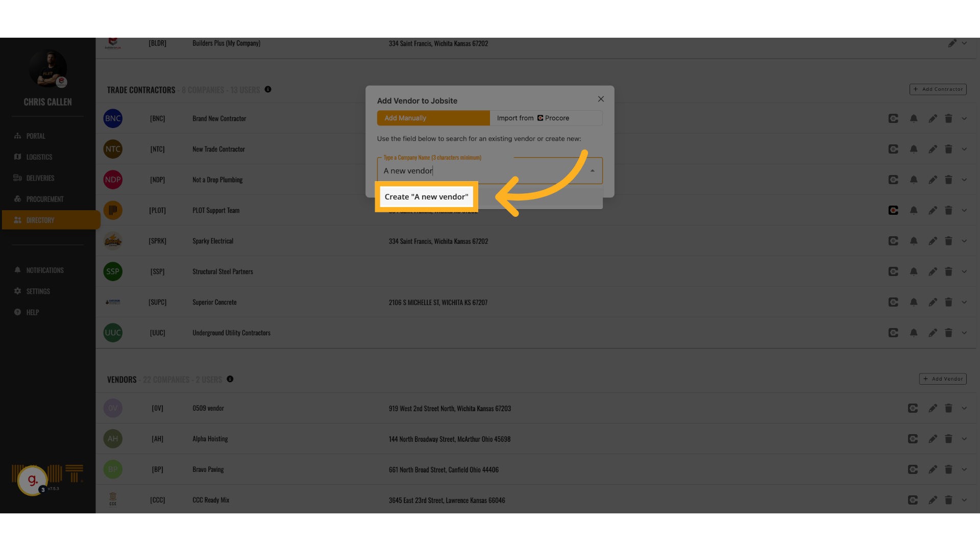Collapse the company name dropdown arrow
Screen dimensions: 980x551
click(592, 171)
